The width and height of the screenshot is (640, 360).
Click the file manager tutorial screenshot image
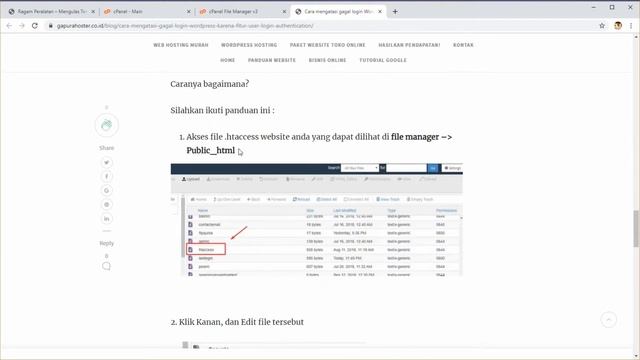[x=317, y=220]
